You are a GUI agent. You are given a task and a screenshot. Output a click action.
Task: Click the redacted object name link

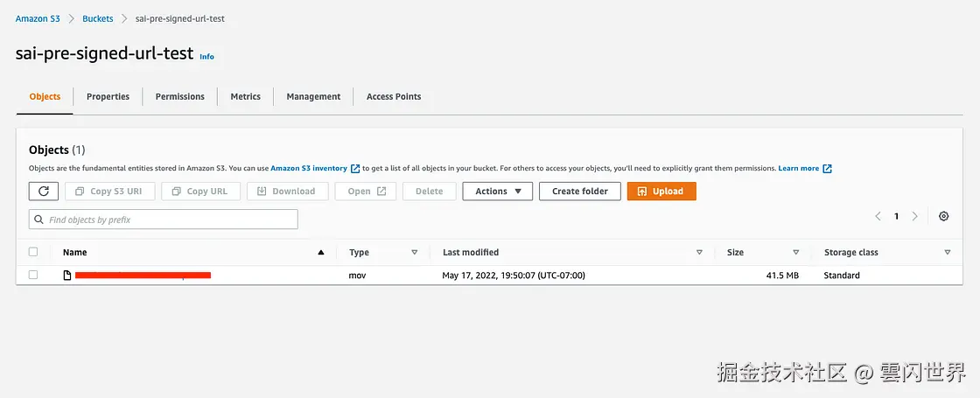click(143, 275)
